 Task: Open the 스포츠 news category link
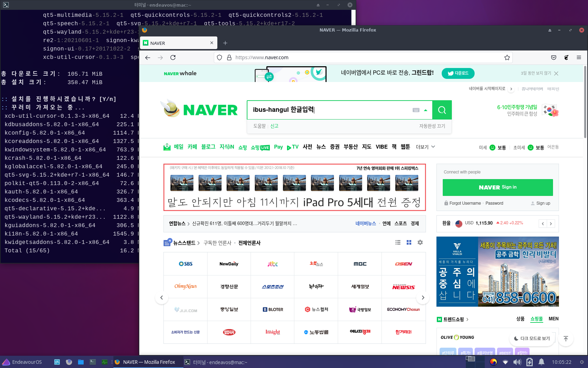(400, 224)
